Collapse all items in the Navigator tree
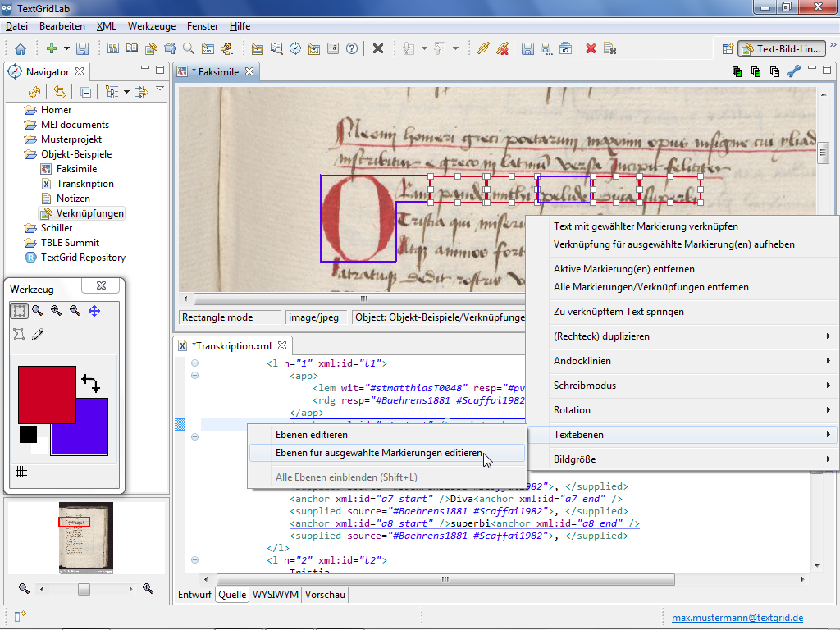The image size is (840, 630). coord(85,92)
